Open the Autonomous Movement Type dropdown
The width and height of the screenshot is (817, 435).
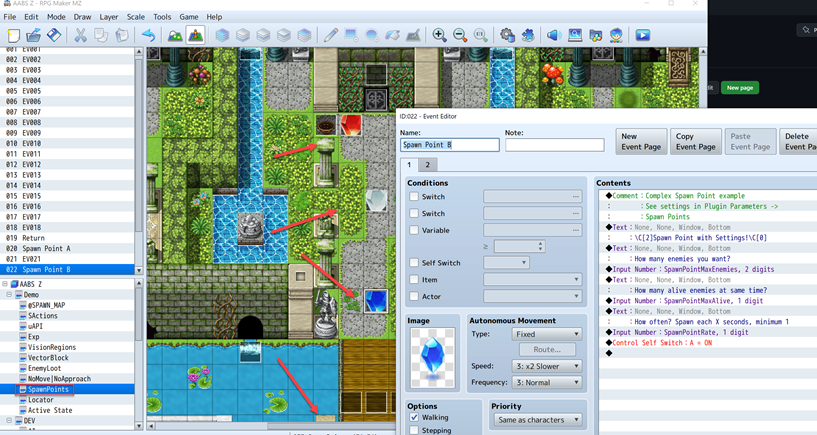pos(547,334)
